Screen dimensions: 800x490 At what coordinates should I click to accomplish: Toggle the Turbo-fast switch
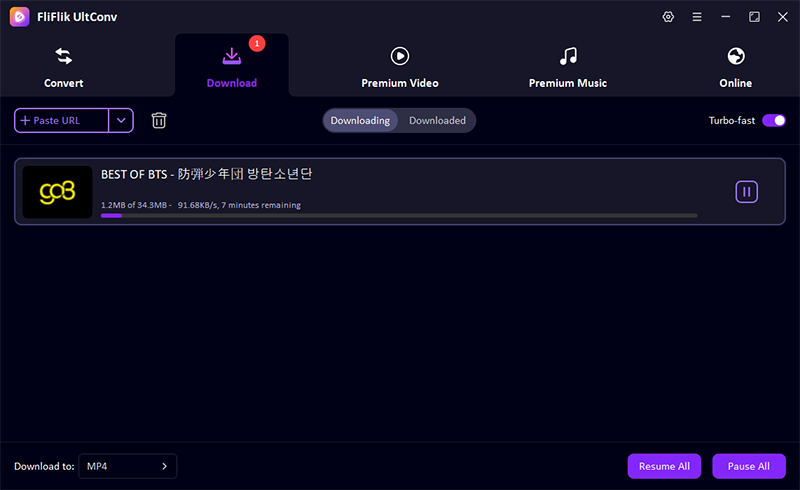pyautogui.click(x=773, y=120)
